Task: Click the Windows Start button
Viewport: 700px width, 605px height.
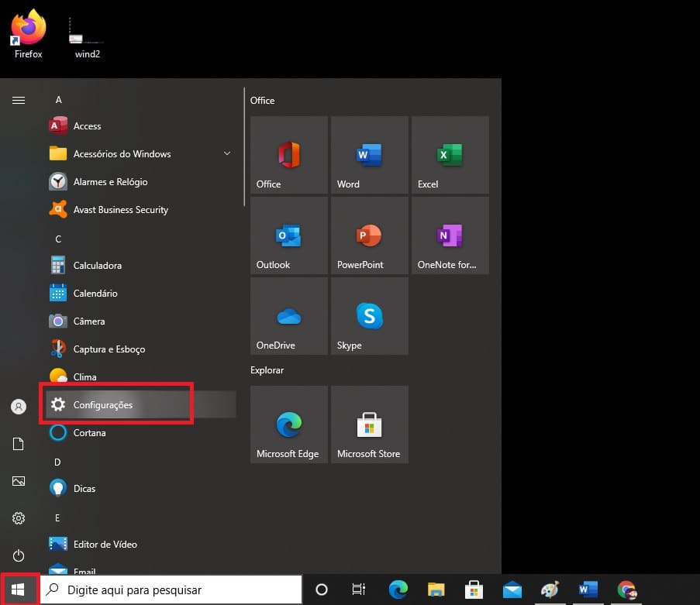Action: pos(18,590)
